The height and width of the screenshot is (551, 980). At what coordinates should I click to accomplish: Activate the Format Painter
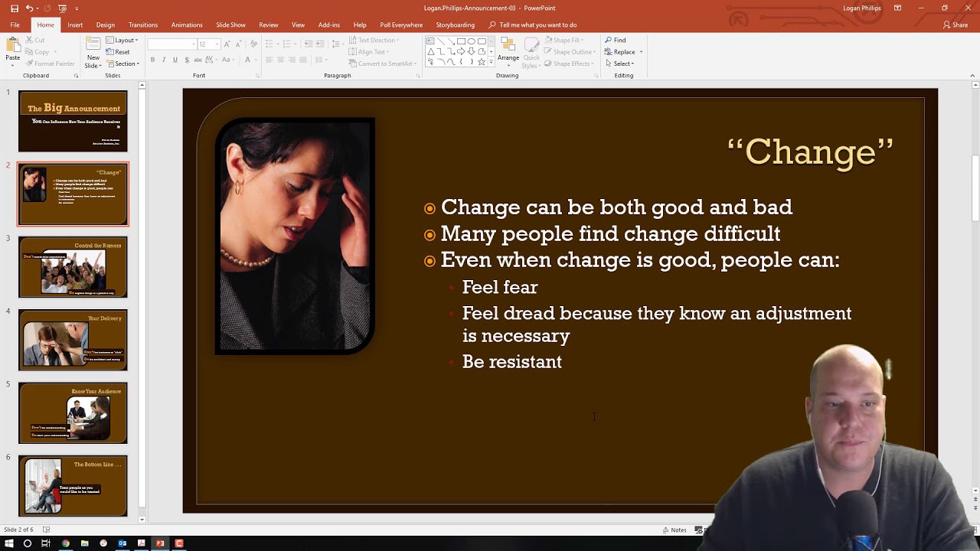(x=50, y=64)
